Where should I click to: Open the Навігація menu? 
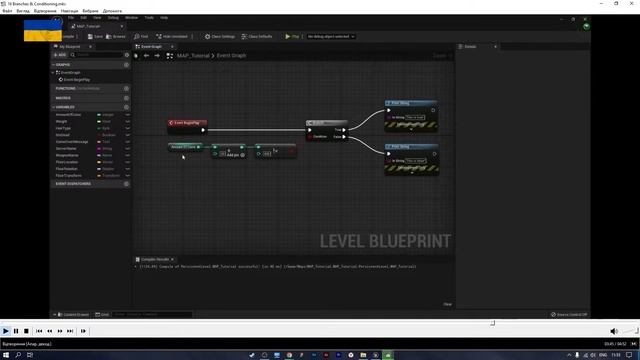(69, 11)
